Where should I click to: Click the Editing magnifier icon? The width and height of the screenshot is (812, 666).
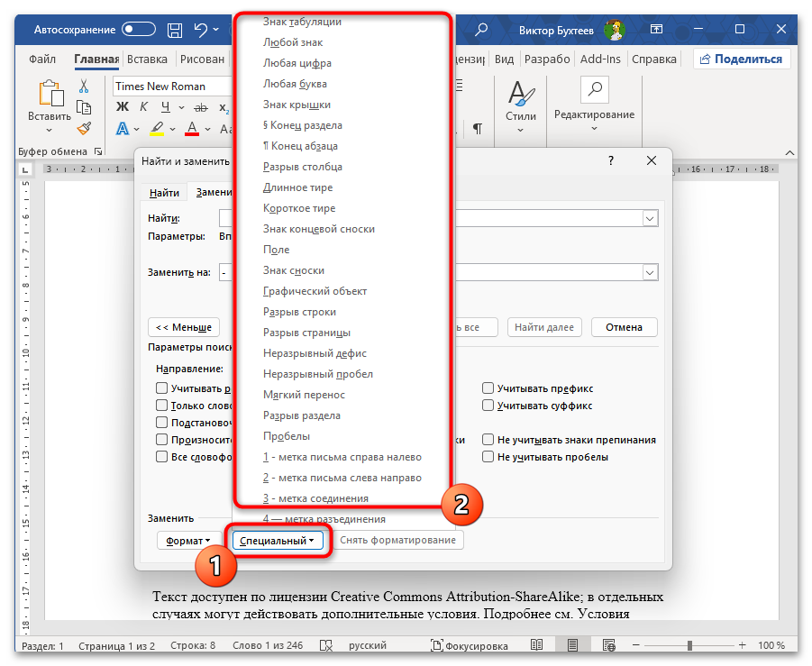point(594,90)
